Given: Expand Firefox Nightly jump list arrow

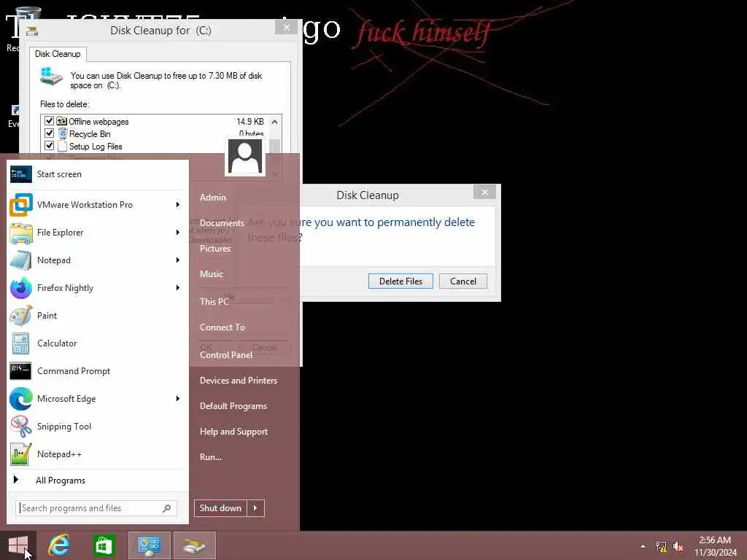Looking at the screenshot, I should (178, 287).
